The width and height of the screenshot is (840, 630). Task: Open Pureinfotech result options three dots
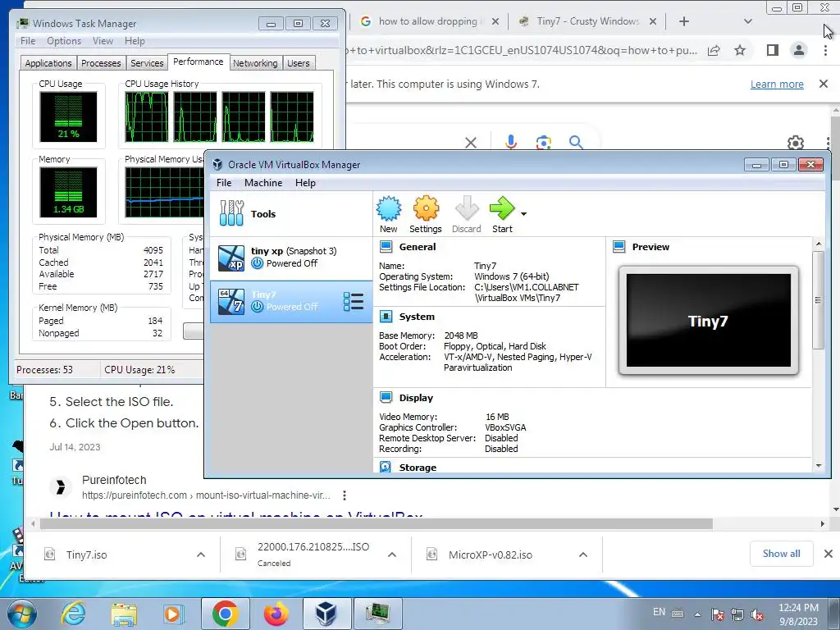[345, 495]
